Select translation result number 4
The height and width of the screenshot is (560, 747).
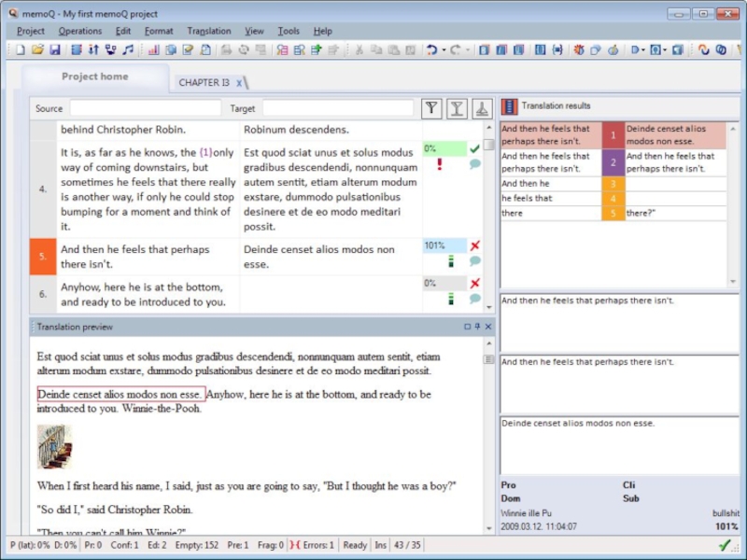pyautogui.click(x=613, y=199)
